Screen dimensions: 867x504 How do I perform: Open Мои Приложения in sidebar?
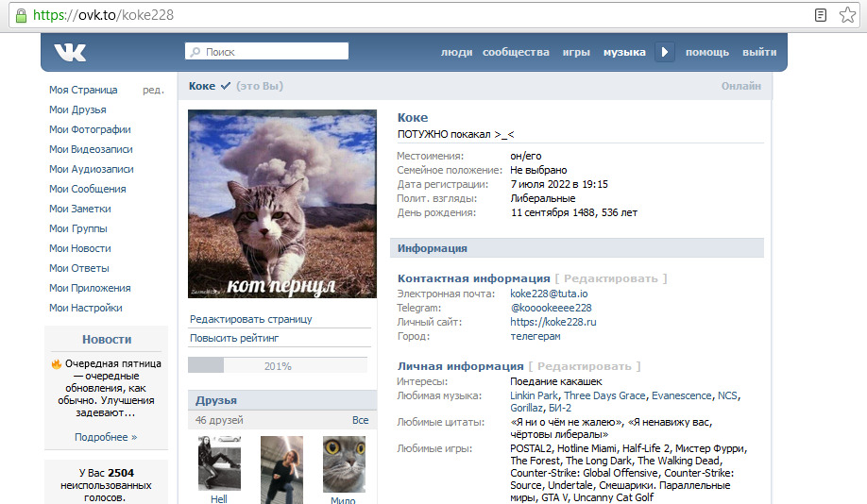pyautogui.click(x=90, y=288)
